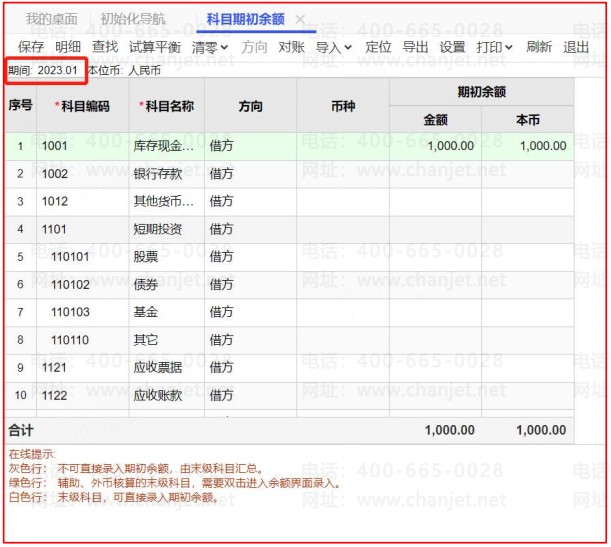
Task: Select the 银行存款 row name
Action: click(167, 174)
